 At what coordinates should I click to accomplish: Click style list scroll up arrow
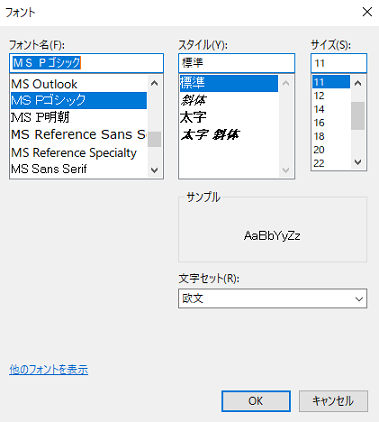pyautogui.click(x=286, y=83)
